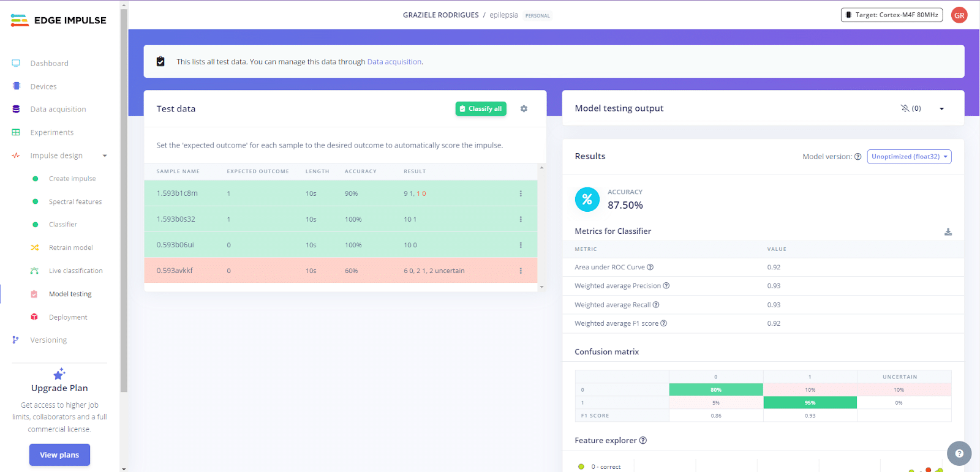Viewport: 980px width, 472px height.
Task: Click the View plans button
Action: 59,455
